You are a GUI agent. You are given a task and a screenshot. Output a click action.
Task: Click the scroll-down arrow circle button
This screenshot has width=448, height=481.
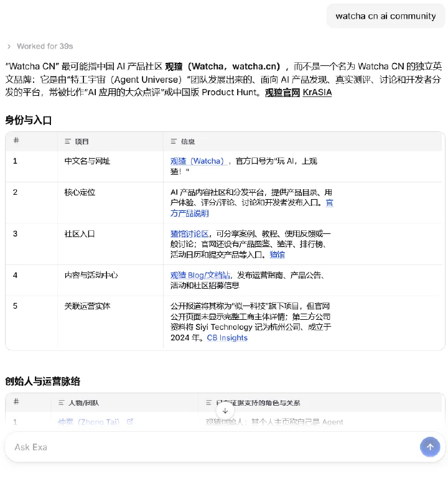[225, 411]
